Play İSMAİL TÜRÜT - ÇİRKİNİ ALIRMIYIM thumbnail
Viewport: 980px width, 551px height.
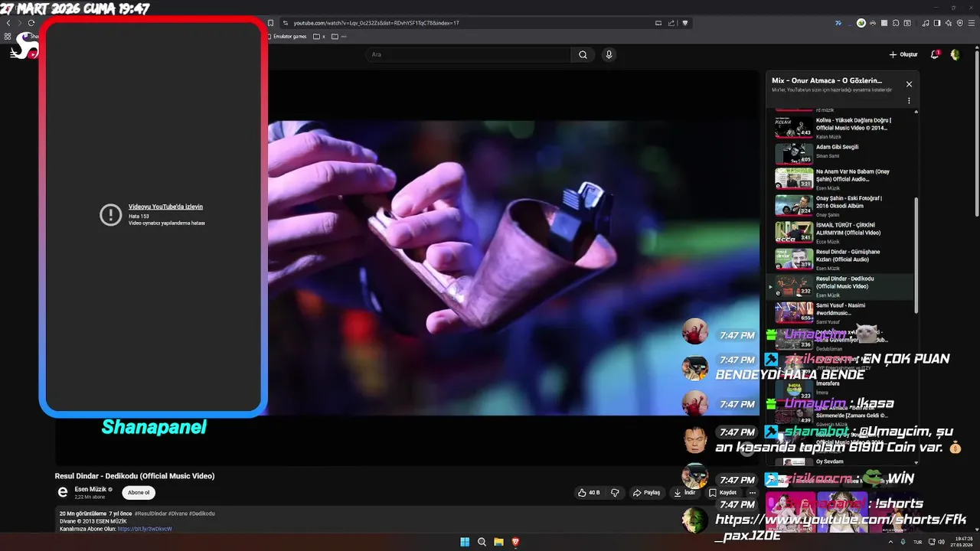794,232
